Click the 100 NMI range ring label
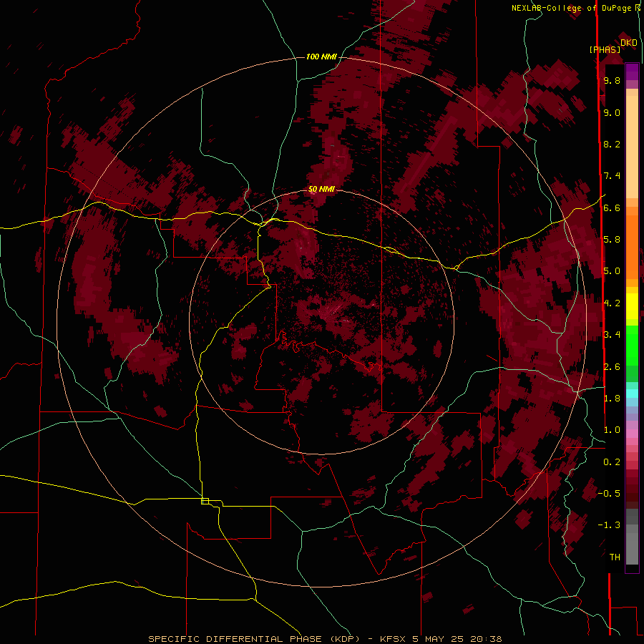This screenshot has height=644, width=644. (x=321, y=57)
